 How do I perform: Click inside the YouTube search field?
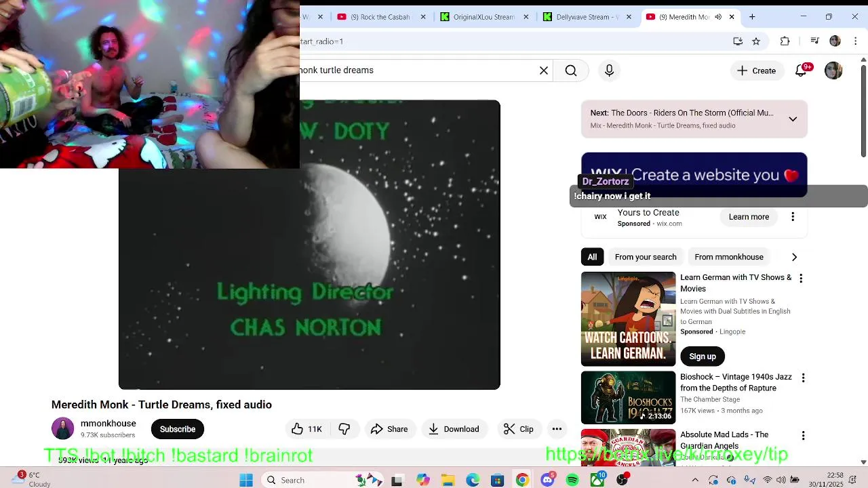427,70
